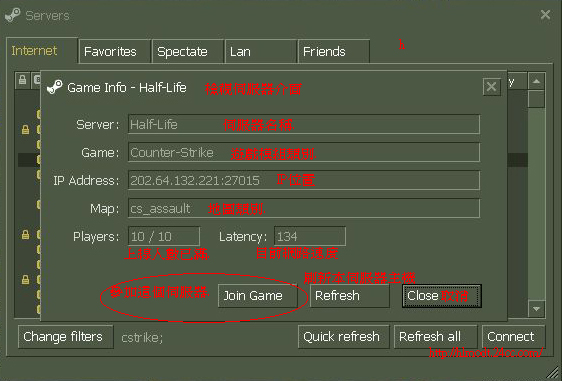
Task: Open Change filters options
Action: 66,337
